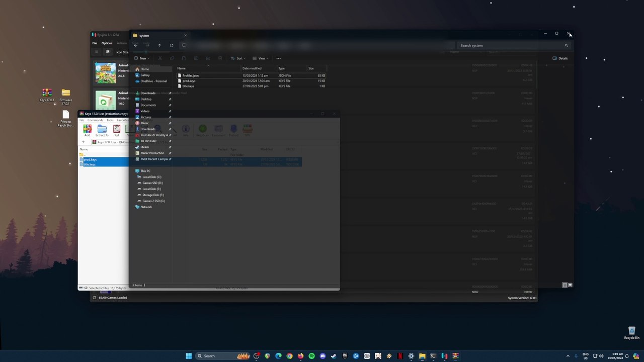The image size is (644, 362).
Task: Open the See more options ellipsis in Explorer
Action: pos(278,58)
